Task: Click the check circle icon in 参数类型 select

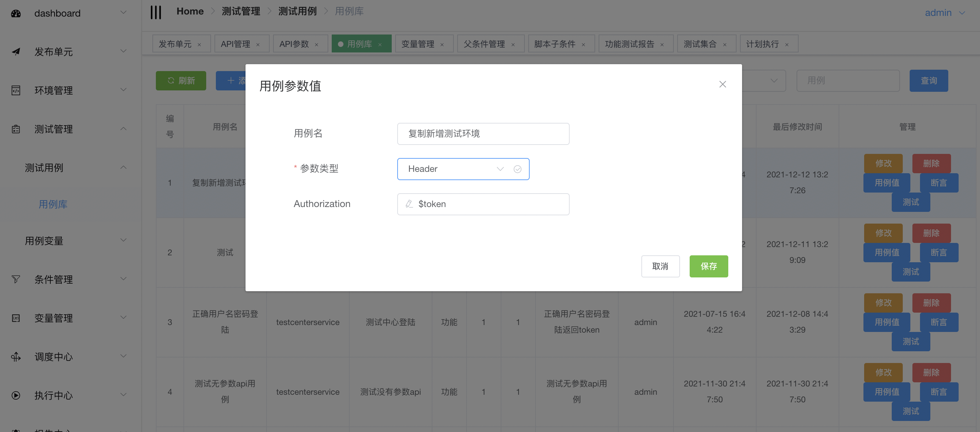Action: (x=517, y=169)
